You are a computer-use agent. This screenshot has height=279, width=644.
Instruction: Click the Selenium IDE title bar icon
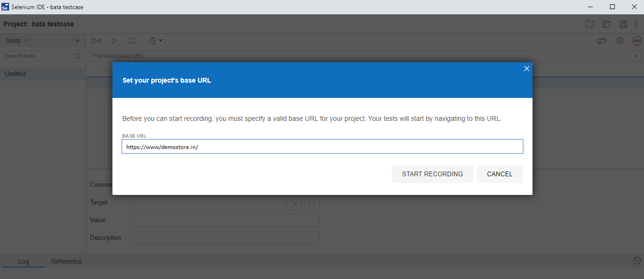click(x=5, y=7)
